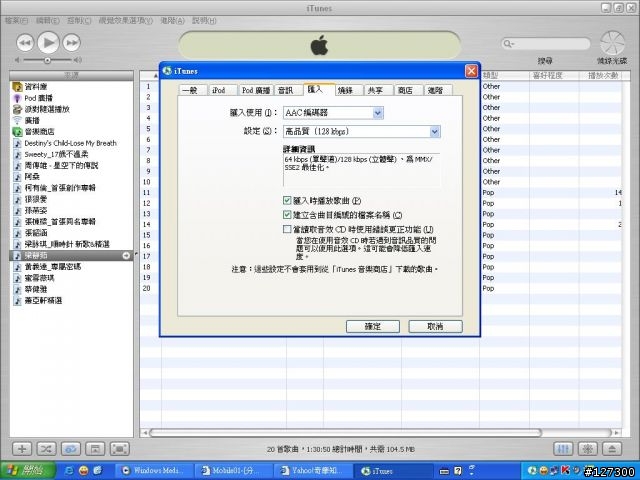Close the iTunes preferences dialog

pos(471,71)
